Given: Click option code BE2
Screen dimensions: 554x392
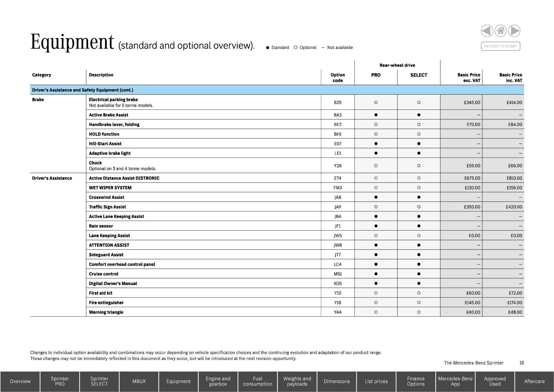Looking at the screenshot, I should tap(338, 125).
